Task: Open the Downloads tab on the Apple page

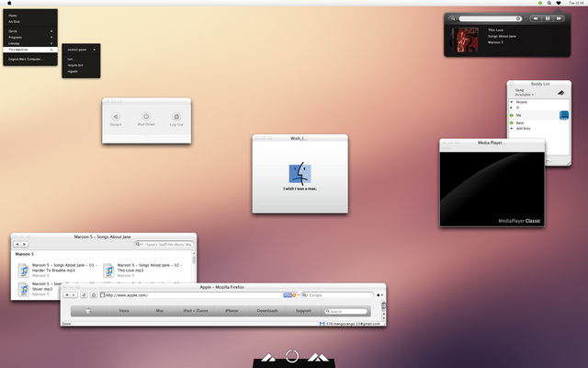Action: click(x=267, y=311)
